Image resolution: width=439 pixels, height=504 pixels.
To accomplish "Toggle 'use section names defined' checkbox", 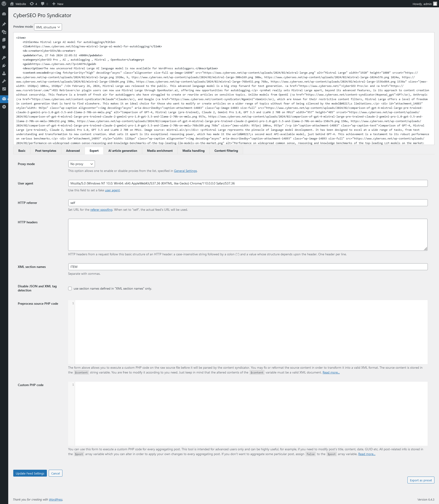I will tap(70, 288).
